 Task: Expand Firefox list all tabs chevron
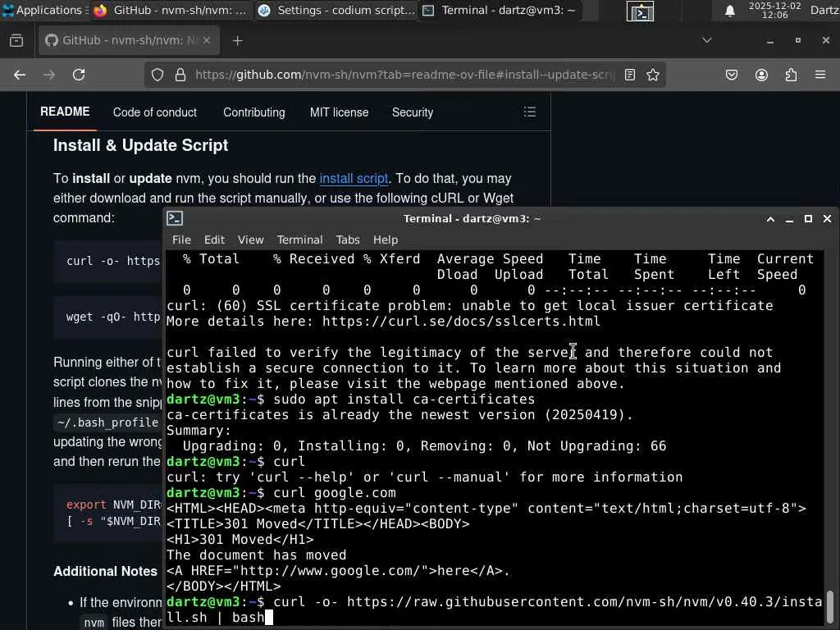[706, 40]
